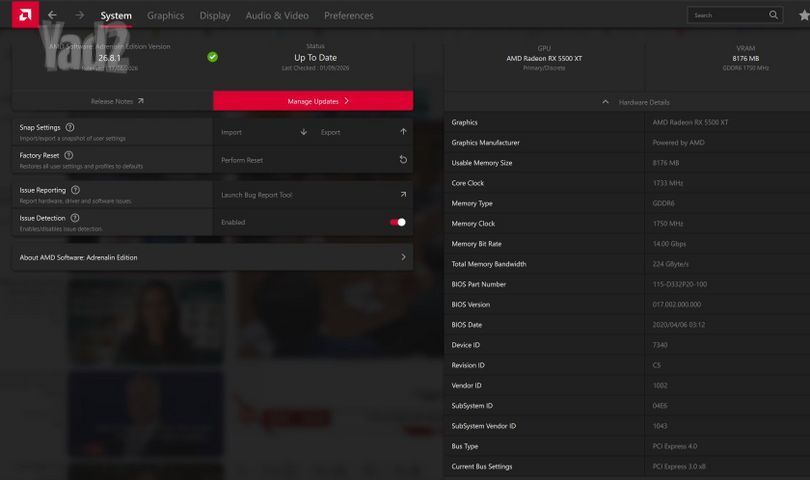
Task: Open Release Notes link
Action: pos(112,101)
